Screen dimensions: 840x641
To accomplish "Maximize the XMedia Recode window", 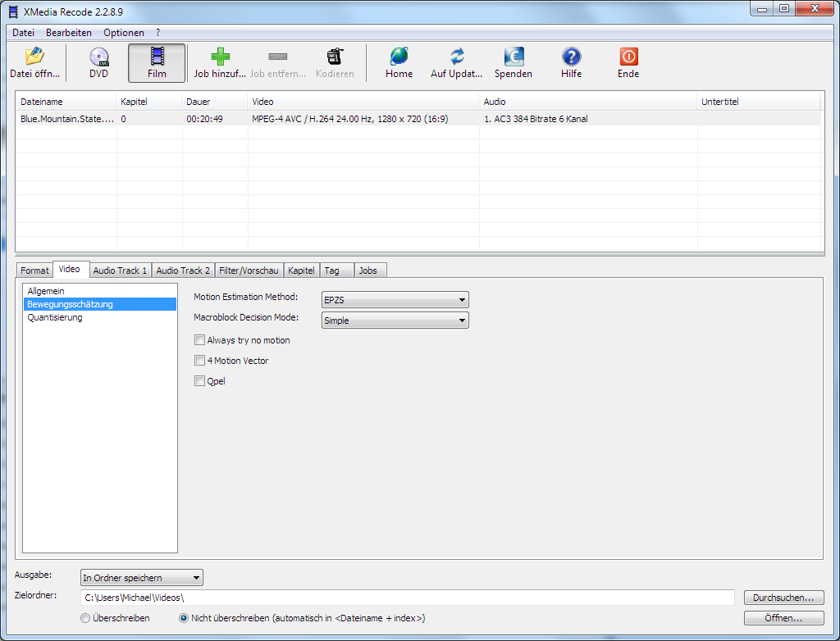I will tap(783, 9).
